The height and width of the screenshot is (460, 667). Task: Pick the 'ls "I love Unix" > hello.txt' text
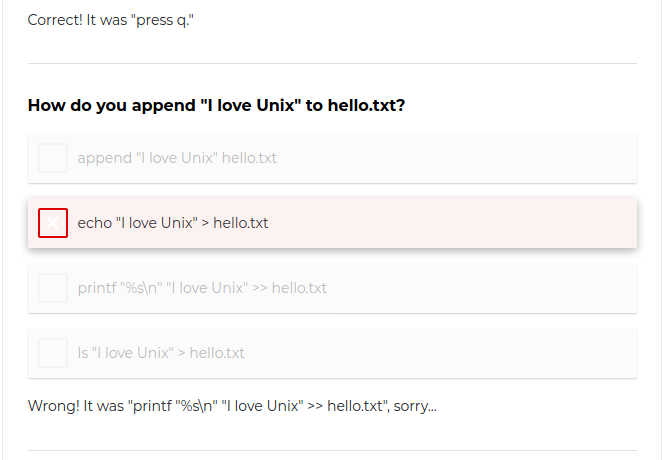(x=160, y=353)
